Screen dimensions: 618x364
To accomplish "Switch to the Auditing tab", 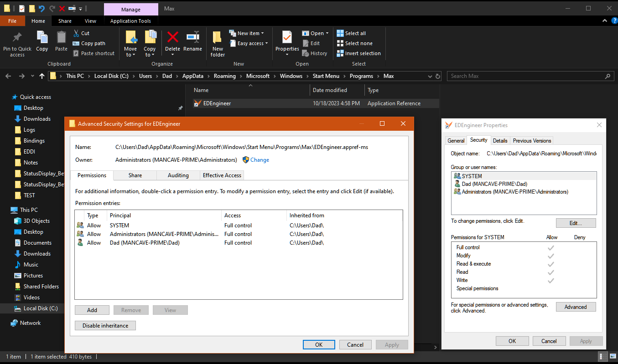I will click(178, 175).
